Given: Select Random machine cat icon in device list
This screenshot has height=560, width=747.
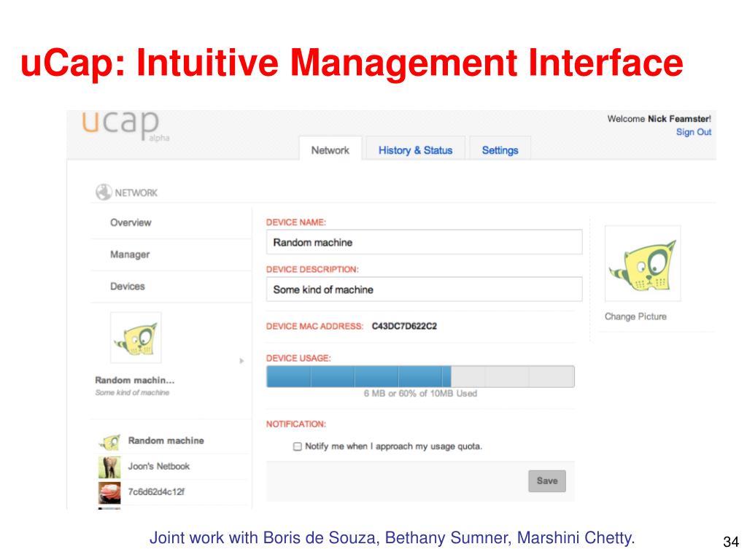Looking at the screenshot, I should point(109,442).
